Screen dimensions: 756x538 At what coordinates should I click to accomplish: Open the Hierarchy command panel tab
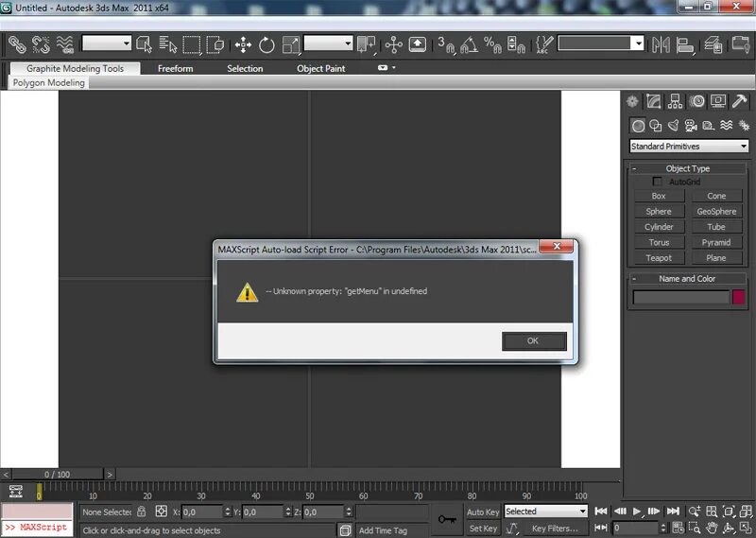pyautogui.click(x=675, y=101)
